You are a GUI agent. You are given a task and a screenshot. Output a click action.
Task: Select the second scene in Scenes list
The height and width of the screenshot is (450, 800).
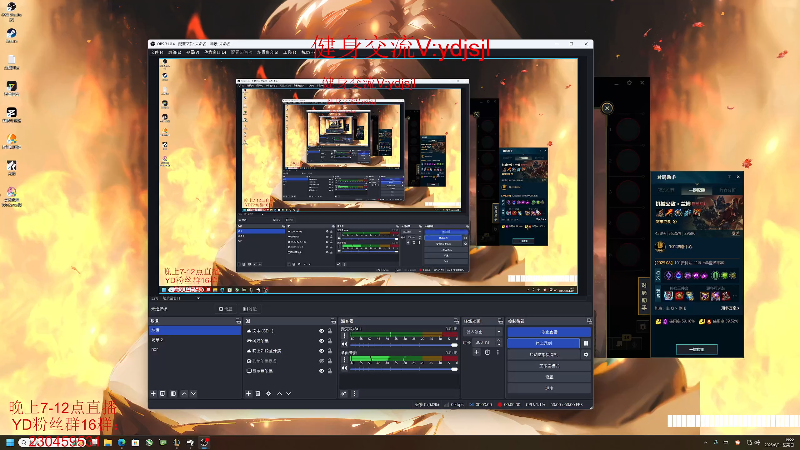click(195, 340)
